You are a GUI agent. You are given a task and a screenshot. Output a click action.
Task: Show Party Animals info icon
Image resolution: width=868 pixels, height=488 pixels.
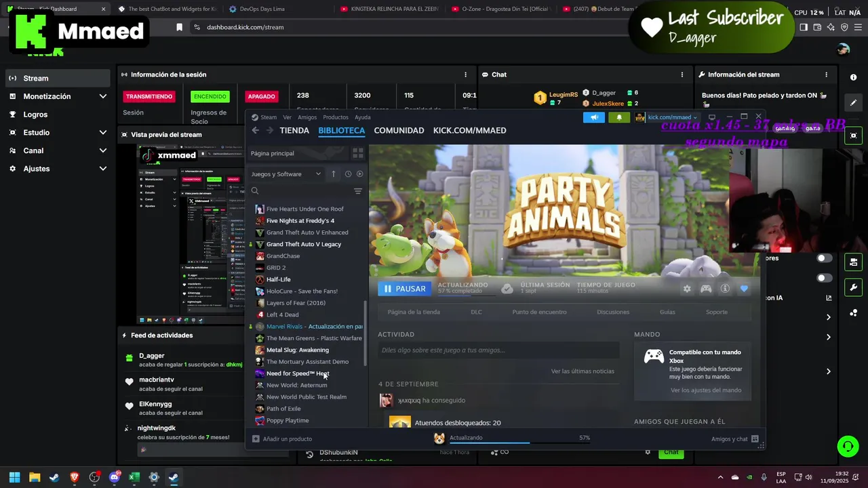(x=725, y=289)
